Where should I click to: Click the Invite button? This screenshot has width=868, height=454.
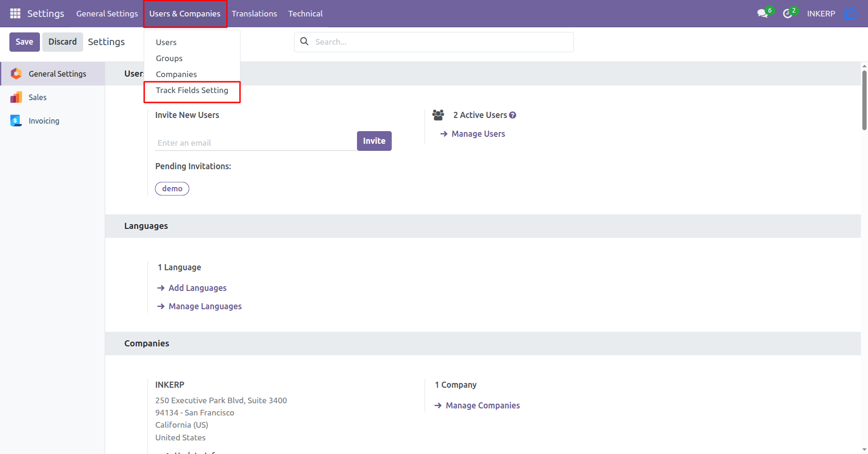(x=374, y=141)
